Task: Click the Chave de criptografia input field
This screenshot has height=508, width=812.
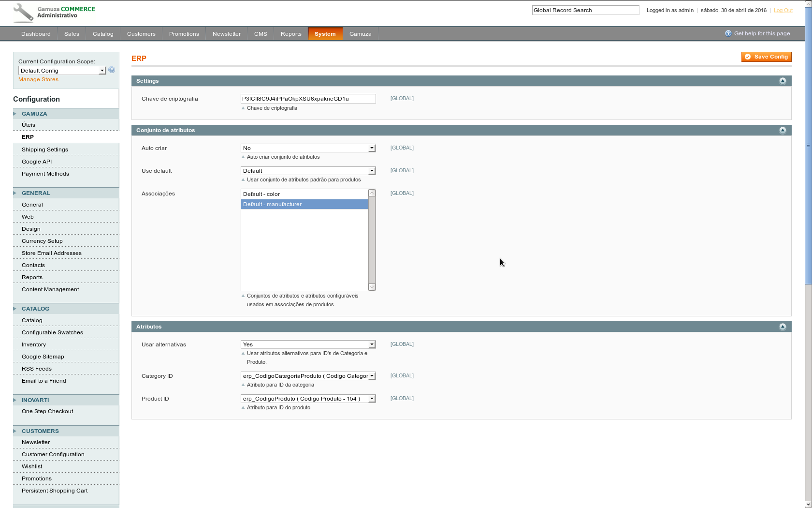Action: point(308,99)
